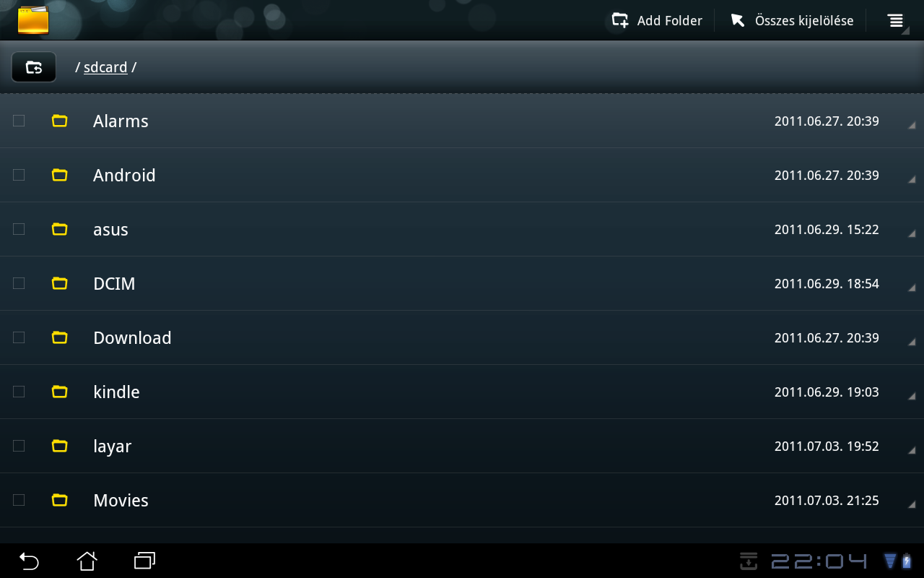924x578 pixels.
Task: Click the DCIM folder icon
Action: [60, 283]
